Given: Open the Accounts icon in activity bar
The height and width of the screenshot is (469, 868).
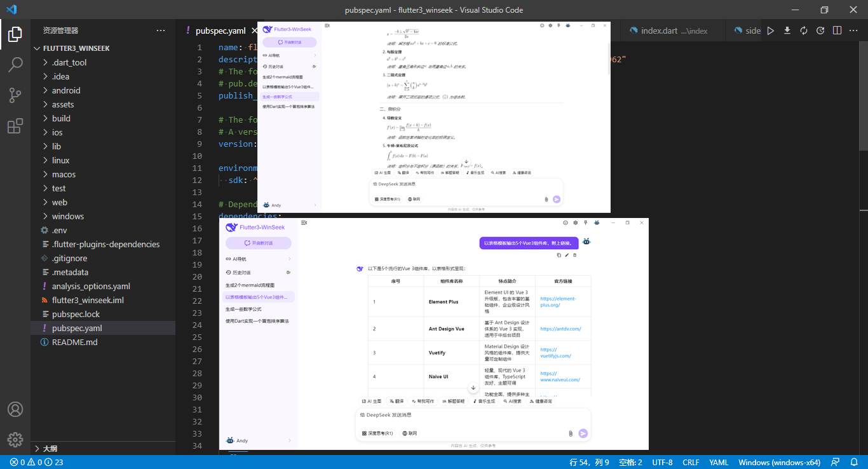Looking at the screenshot, I should (x=15, y=409).
